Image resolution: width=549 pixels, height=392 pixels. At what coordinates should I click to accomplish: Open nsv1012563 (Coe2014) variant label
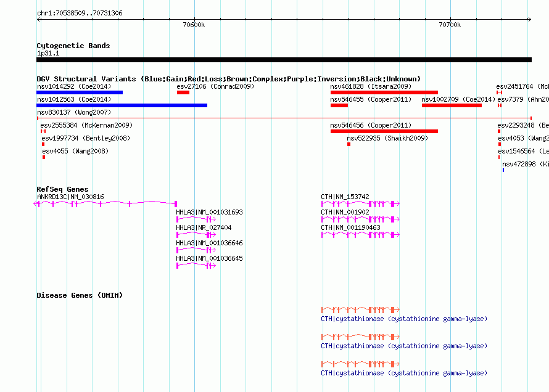coord(74,99)
